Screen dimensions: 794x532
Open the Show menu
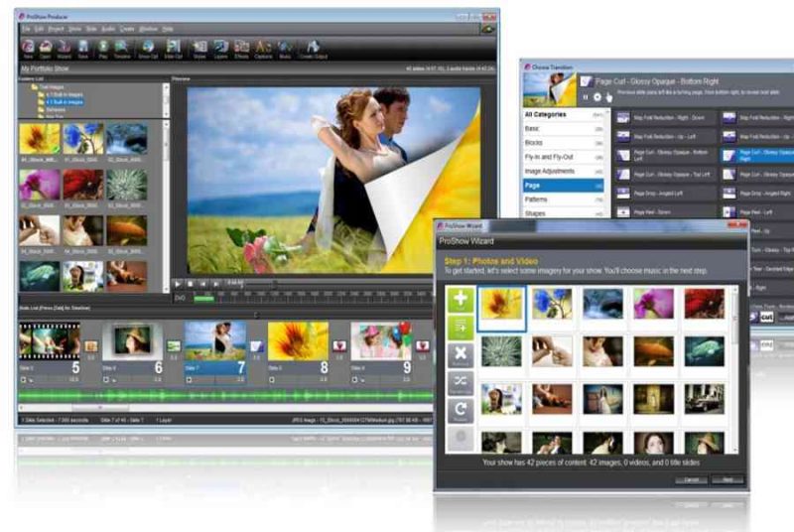pyautogui.click(x=74, y=30)
